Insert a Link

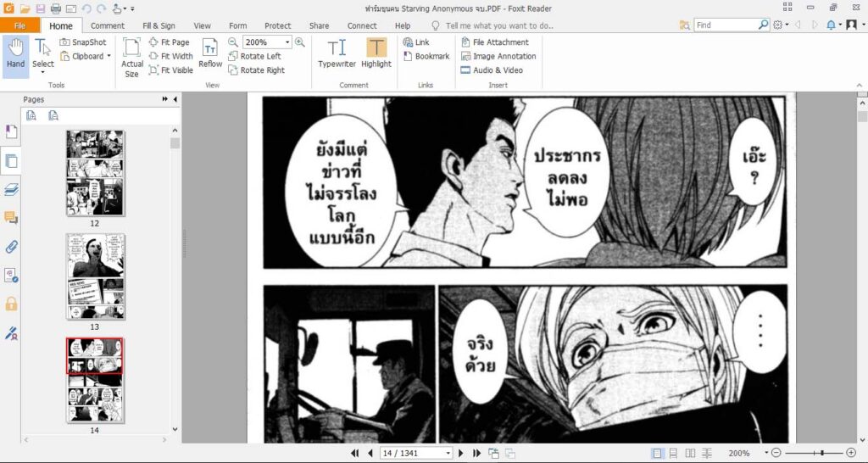point(416,42)
